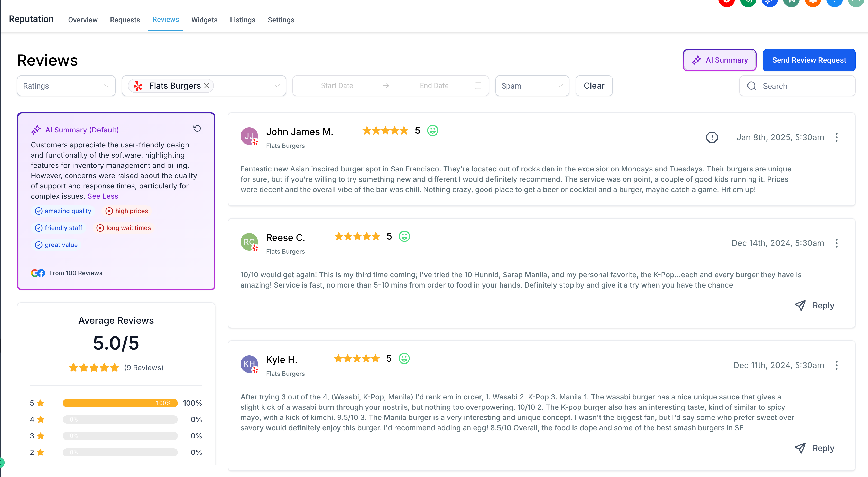Image resolution: width=868 pixels, height=477 pixels.
Task: Click the regenerate AI summary refresh icon
Action: (197, 128)
